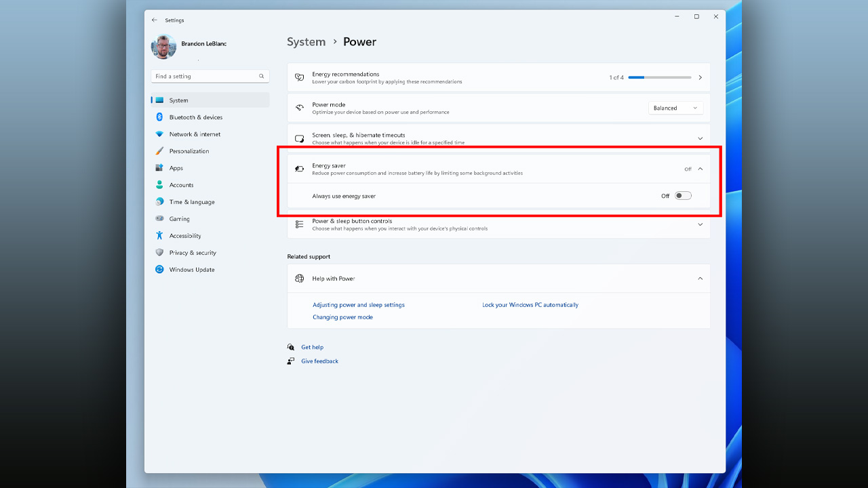
Task: Expand Screen, sleep, & hibernate timeouts chevron
Action: click(x=701, y=138)
